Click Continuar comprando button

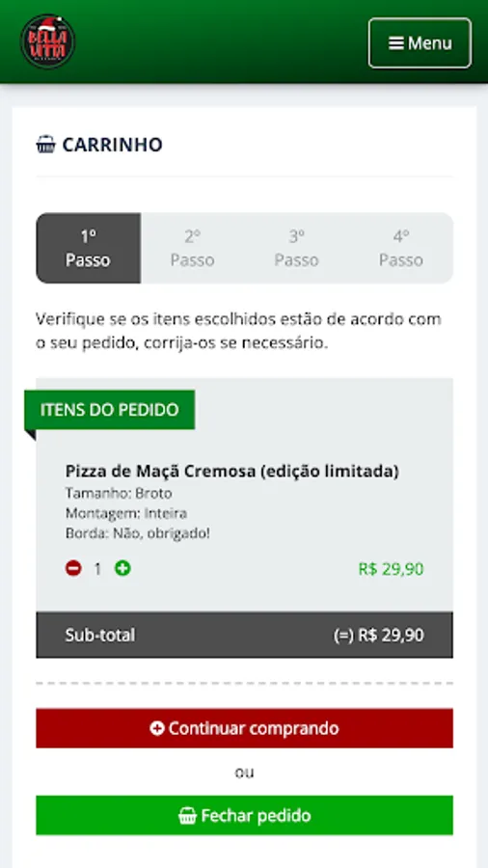[x=245, y=728]
